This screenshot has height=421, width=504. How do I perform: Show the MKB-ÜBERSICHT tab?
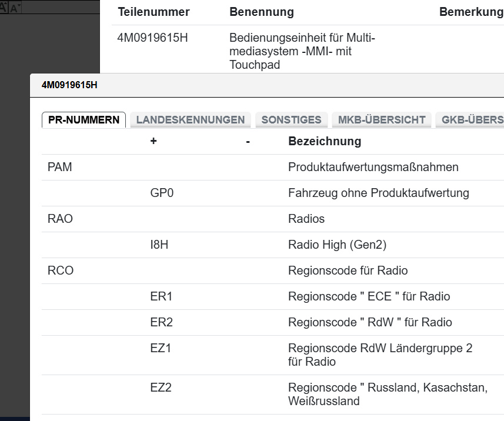coord(382,120)
